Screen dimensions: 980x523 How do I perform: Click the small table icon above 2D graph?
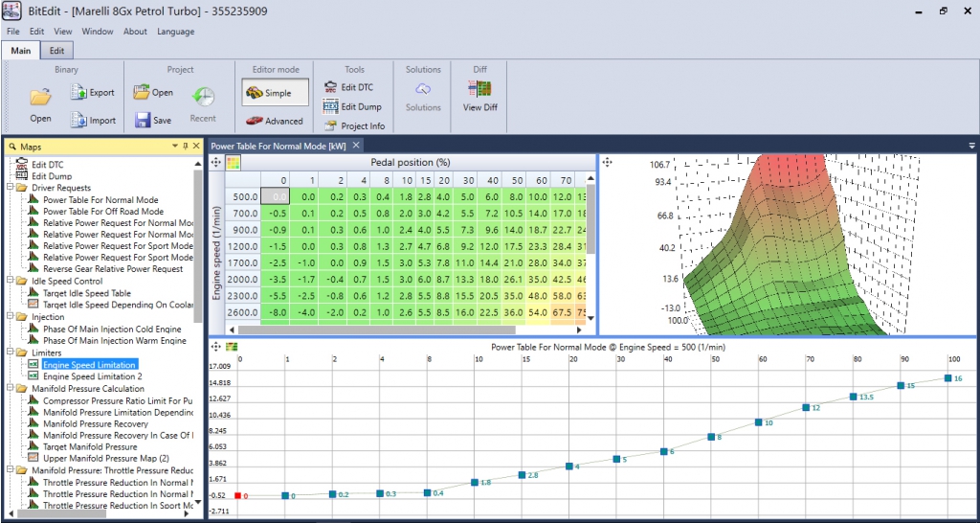click(x=232, y=346)
